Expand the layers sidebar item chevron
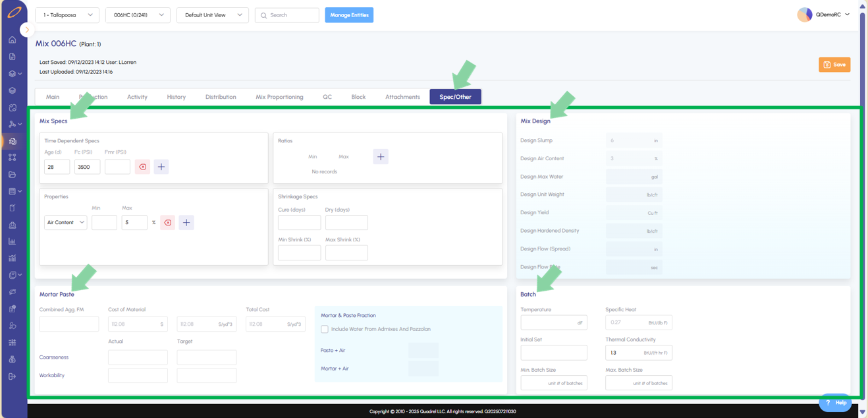This screenshot has width=868, height=418. (20, 74)
